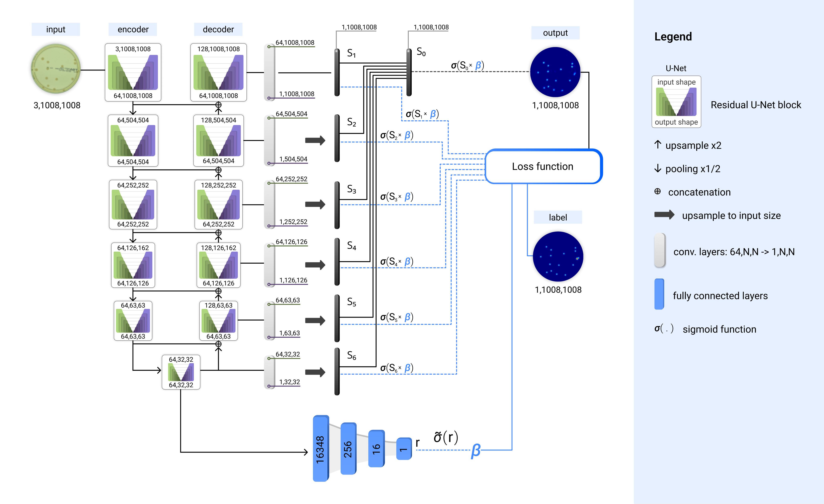The height and width of the screenshot is (504, 824).
Task: Click the upsample arrow before S3
Action: tap(315, 204)
